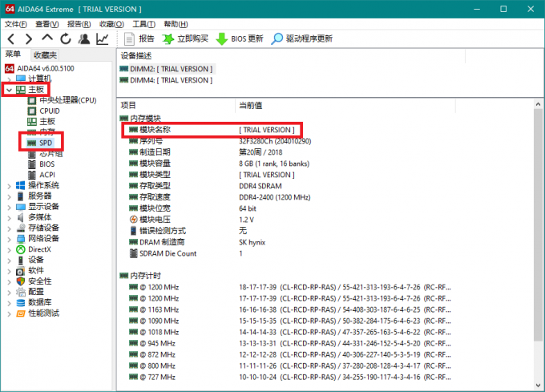
Task: Go forward with the right arrow icon
Action: (29, 38)
